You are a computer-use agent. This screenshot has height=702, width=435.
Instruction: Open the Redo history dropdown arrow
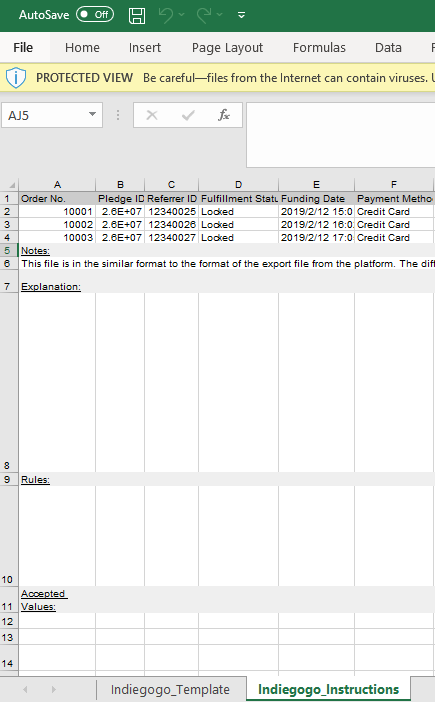pos(220,15)
